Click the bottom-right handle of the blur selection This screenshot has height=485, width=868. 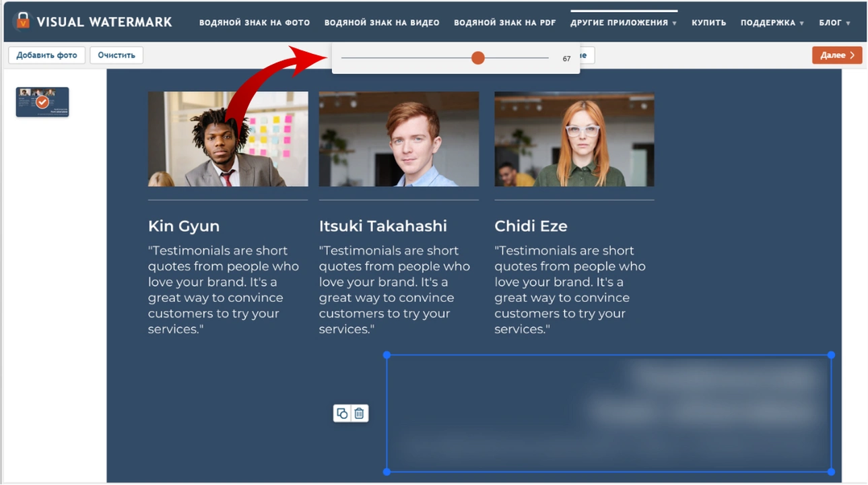pyautogui.click(x=831, y=472)
